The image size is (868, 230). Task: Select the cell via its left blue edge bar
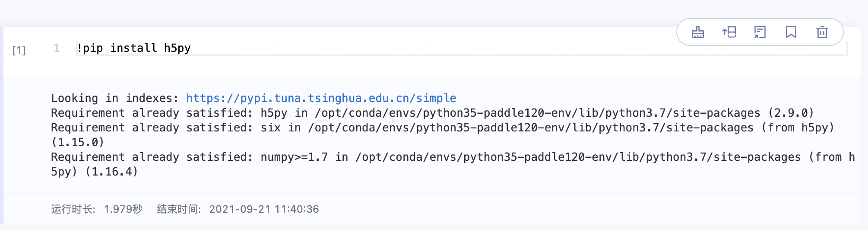click(2, 128)
